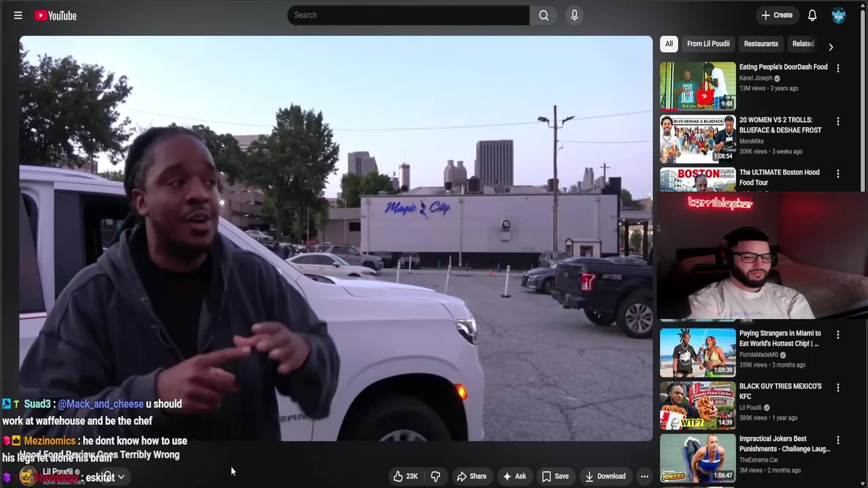The width and height of the screenshot is (868, 488).
Task: Open the Black Guy Tries Mexico's KFC thumbnail
Action: tap(698, 405)
